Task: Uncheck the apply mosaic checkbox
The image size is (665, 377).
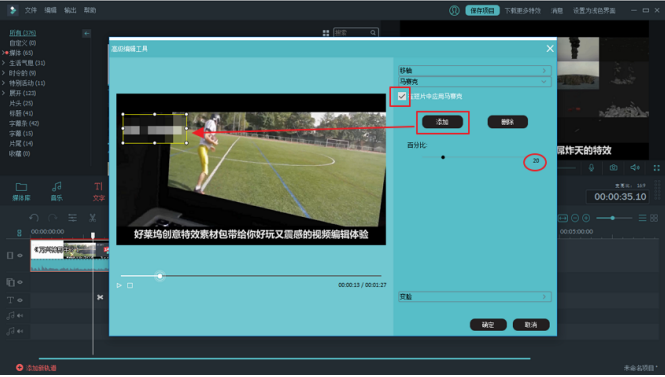Action: click(x=402, y=96)
